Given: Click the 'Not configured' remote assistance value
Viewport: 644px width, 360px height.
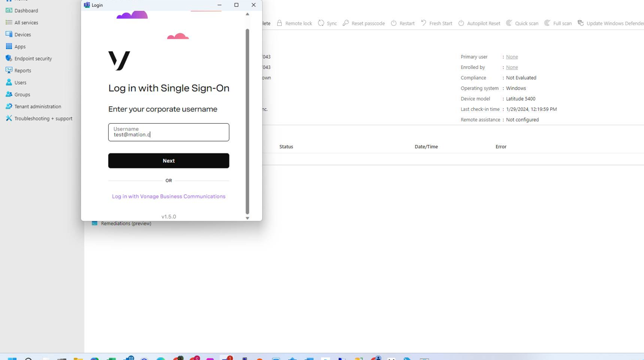Looking at the screenshot, I should coord(523,120).
